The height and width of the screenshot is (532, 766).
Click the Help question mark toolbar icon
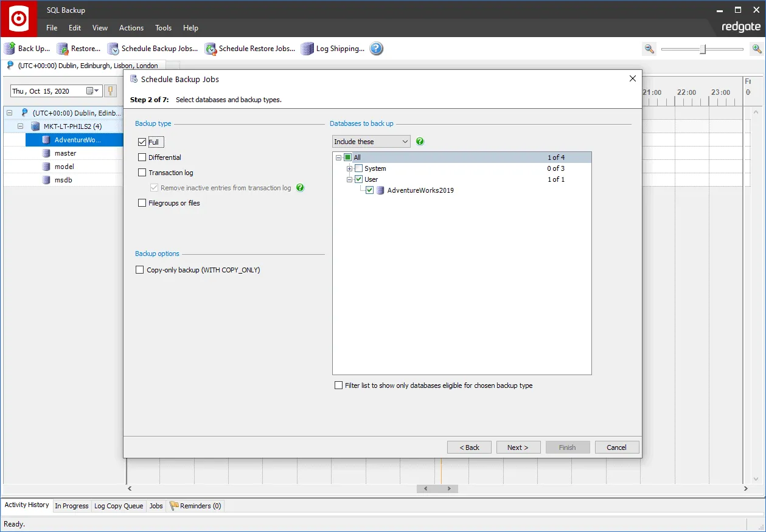coord(376,49)
